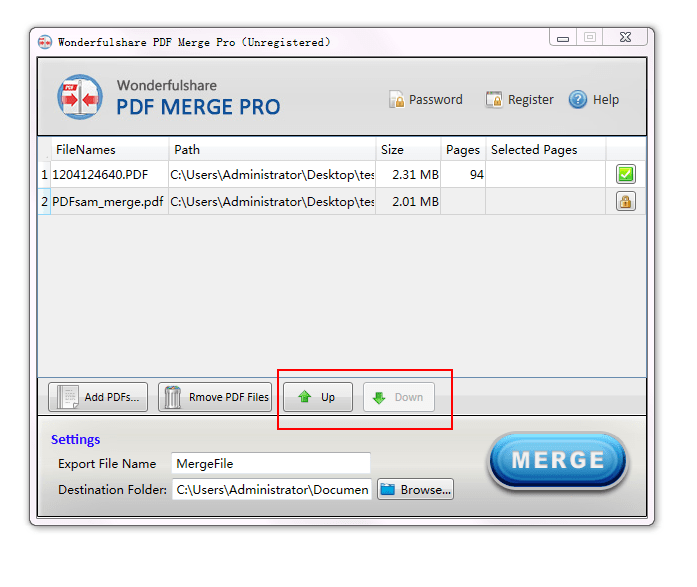The width and height of the screenshot is (697, 587).
Task: Click the Browse... folder button
Action: 415,489
